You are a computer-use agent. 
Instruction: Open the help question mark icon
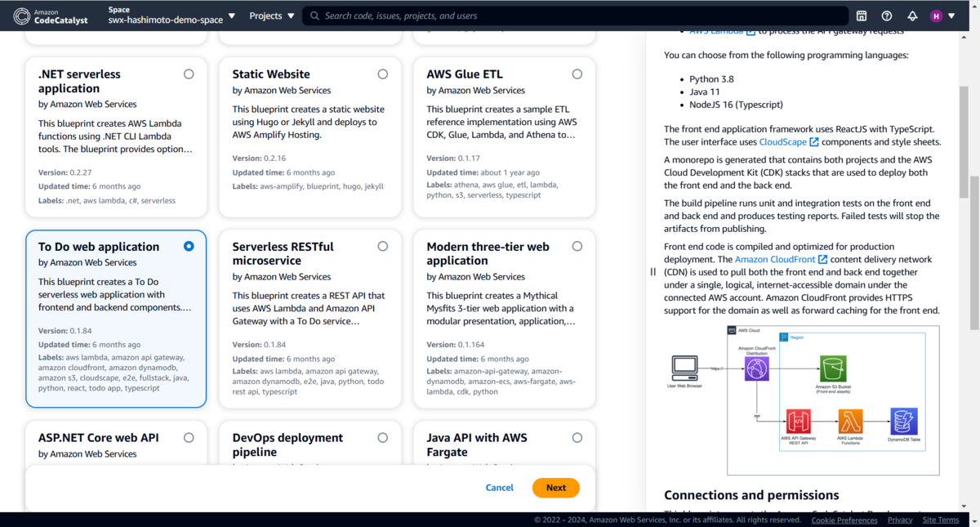pyautogui.click(x=887, y=16)
